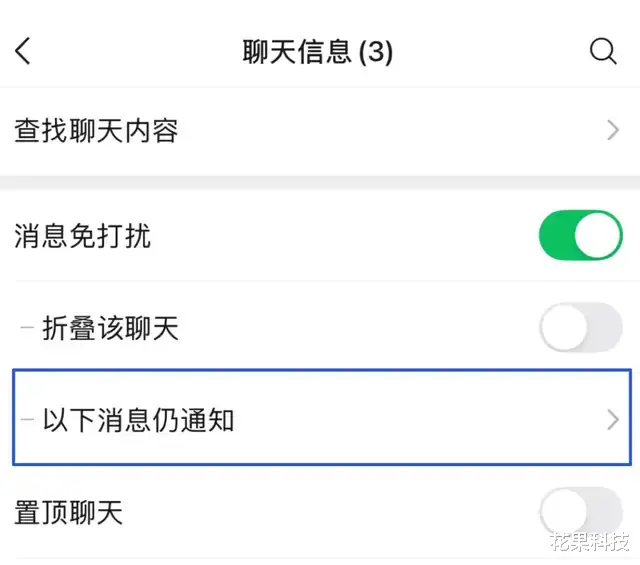
Task: Open search with the magnifier icon
Action: (603, 51)
